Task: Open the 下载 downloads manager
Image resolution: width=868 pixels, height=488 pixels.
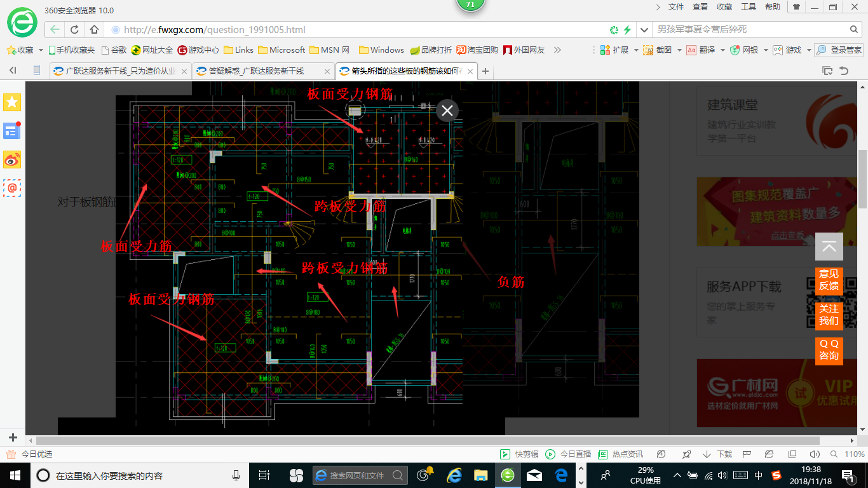Action: click(x=717, y=454)
